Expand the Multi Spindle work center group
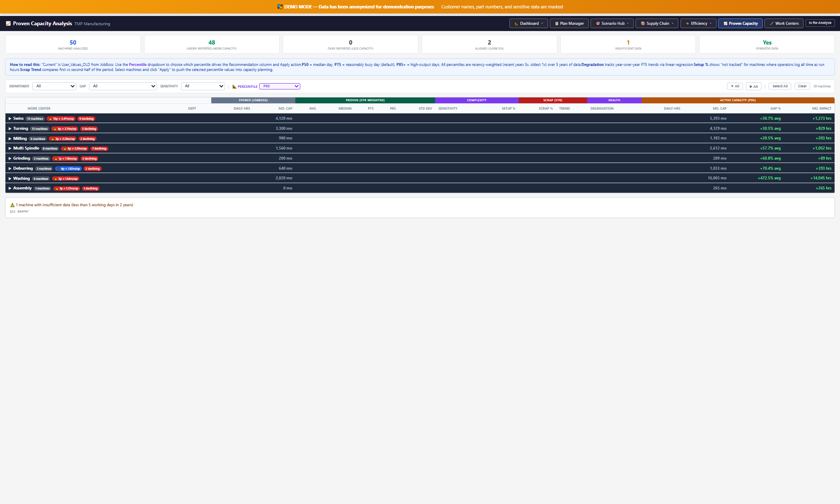Image resolution: width=840 pixels, height=504 pixels. coord(10,148)
